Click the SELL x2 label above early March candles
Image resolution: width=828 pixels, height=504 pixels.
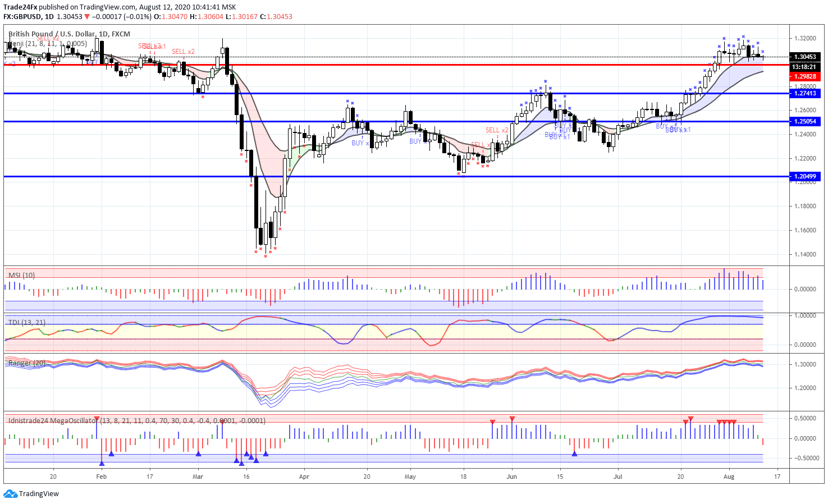pyautogui.click(x=183, y=52)
